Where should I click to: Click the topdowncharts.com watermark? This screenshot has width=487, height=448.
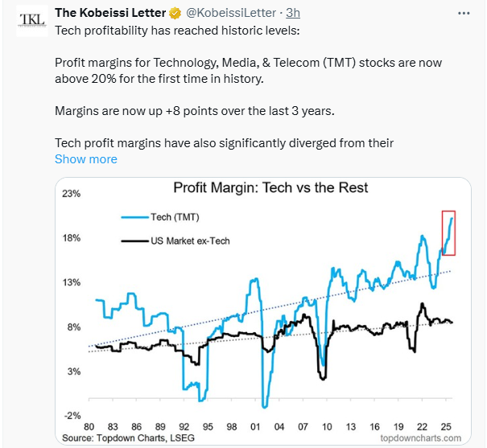click(420, 438)
